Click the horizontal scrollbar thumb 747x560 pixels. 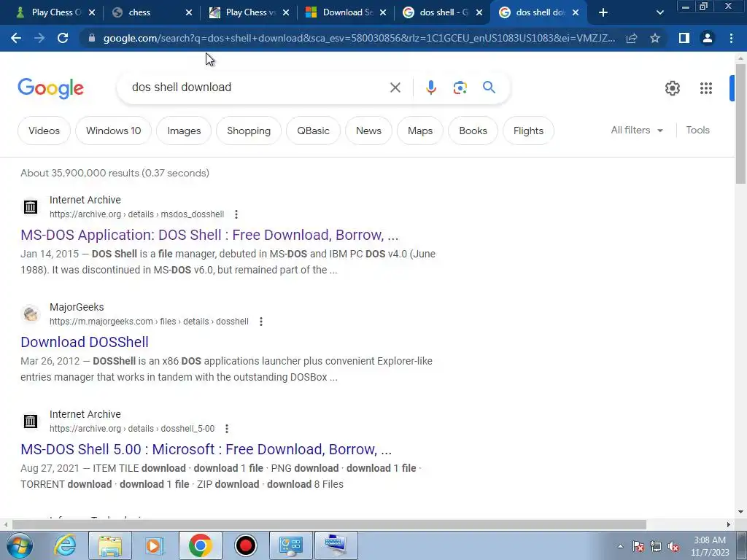[x=329, y=525]
